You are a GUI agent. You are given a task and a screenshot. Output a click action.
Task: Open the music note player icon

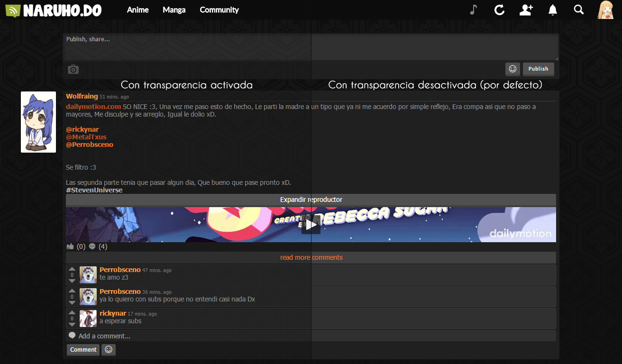click(473, 10)
